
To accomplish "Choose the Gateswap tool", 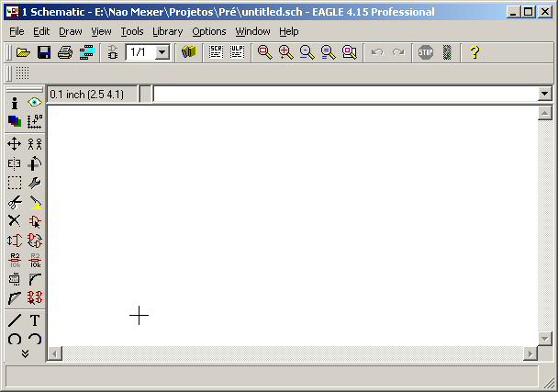I will pyautogui.click(x=35, y=241).
